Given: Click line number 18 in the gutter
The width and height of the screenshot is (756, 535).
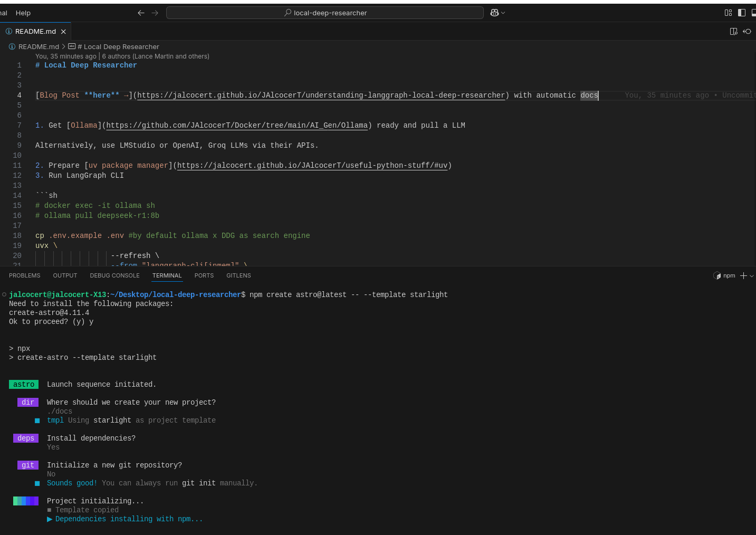Looking at the screenshot, I should pos(17,235).
